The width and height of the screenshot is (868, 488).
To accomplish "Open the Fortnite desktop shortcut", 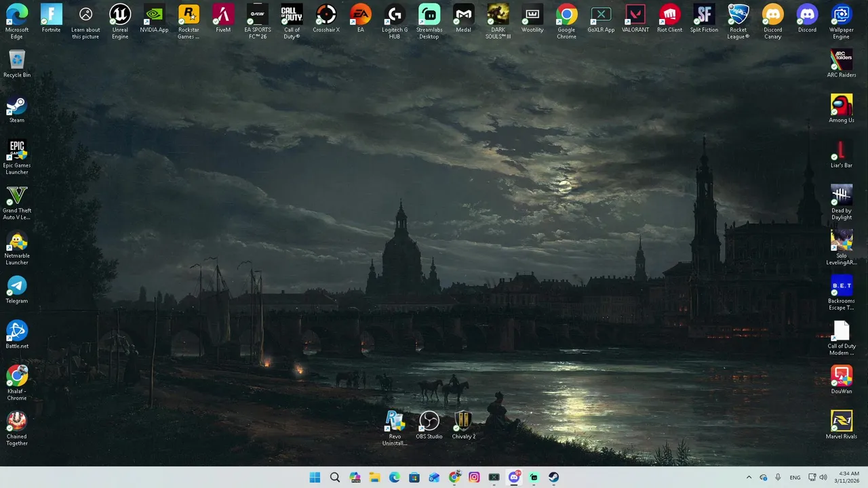I will pos(51,19).
